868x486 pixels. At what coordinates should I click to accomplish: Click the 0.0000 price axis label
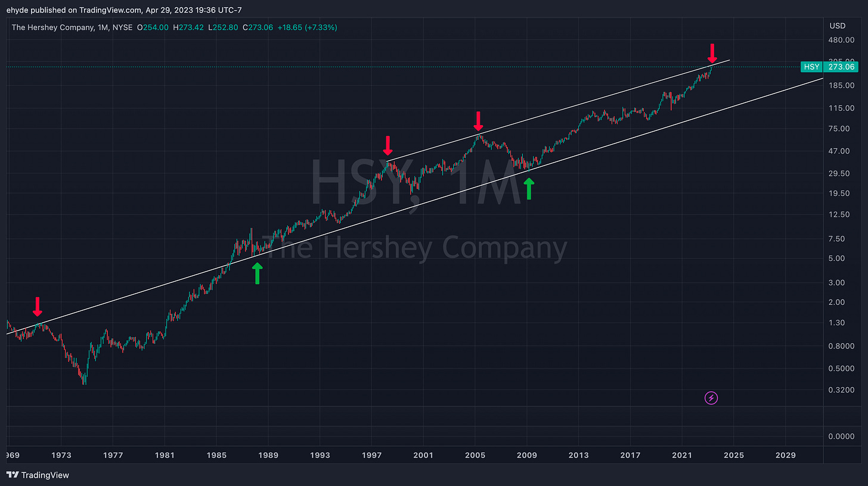point(842,437)
